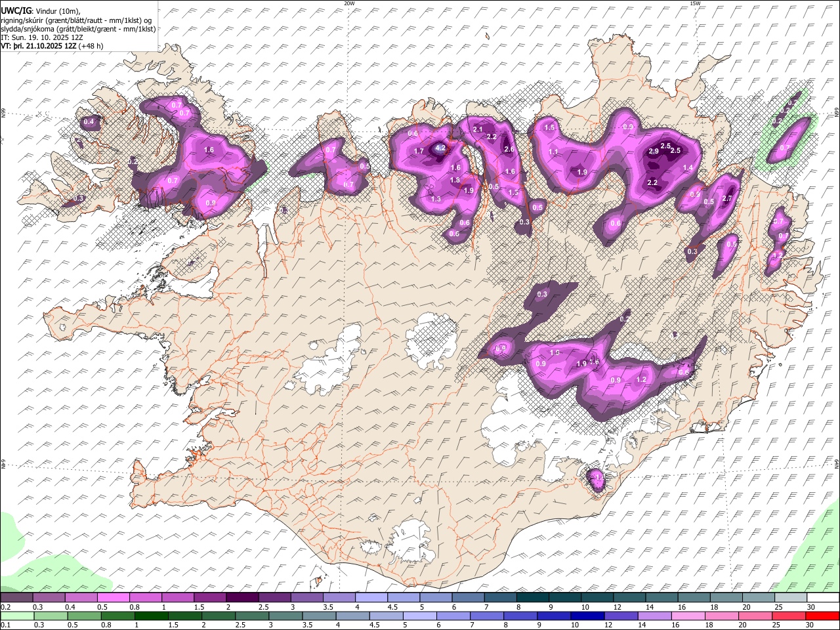Click the '15W' longitude label at top
Image resolution: width=840 pixels, height=630 pixels.
[696, 3]
